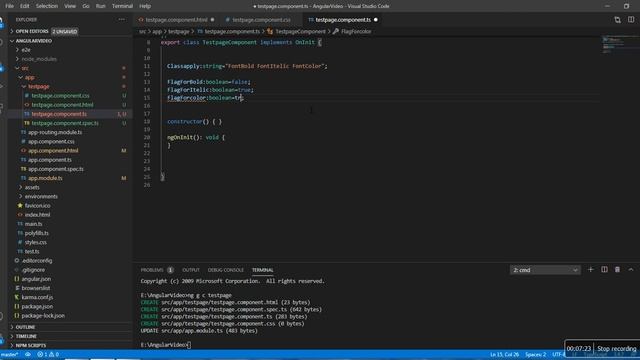The image size is (640, 360).
Task: Open the Help menu
Action: point(145,6)
